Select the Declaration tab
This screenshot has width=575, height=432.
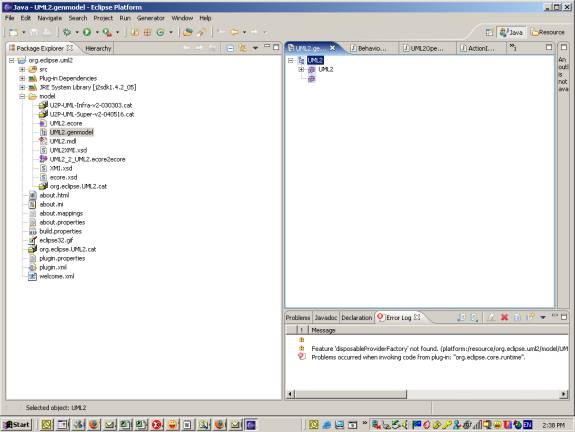(356, 318)
